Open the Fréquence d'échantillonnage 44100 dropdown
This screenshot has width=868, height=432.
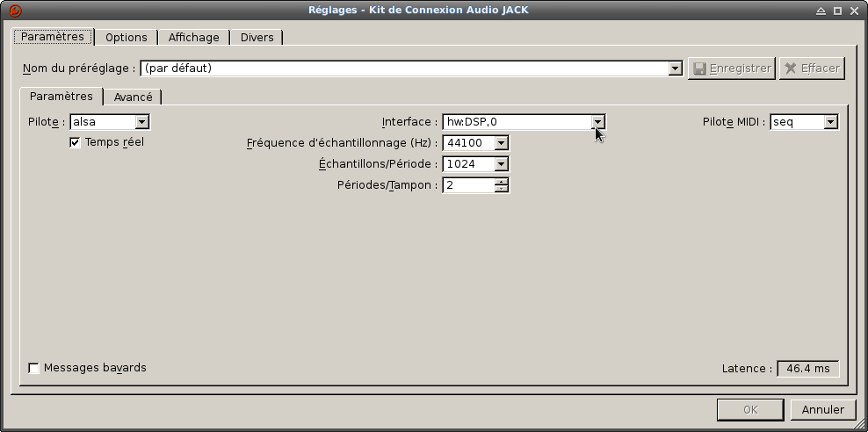point(501,143)
